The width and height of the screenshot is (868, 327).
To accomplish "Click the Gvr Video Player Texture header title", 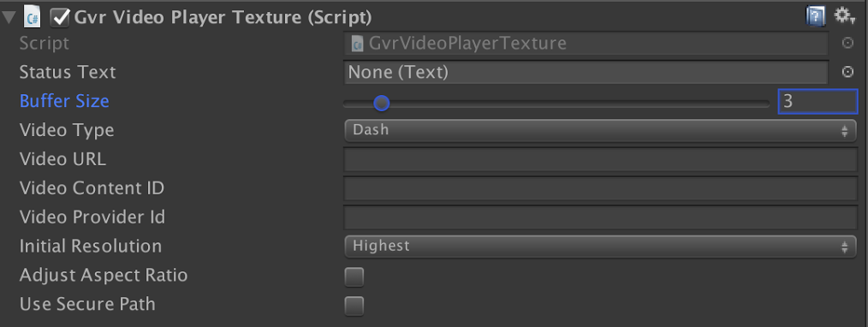I will click(x=223, y=18).
